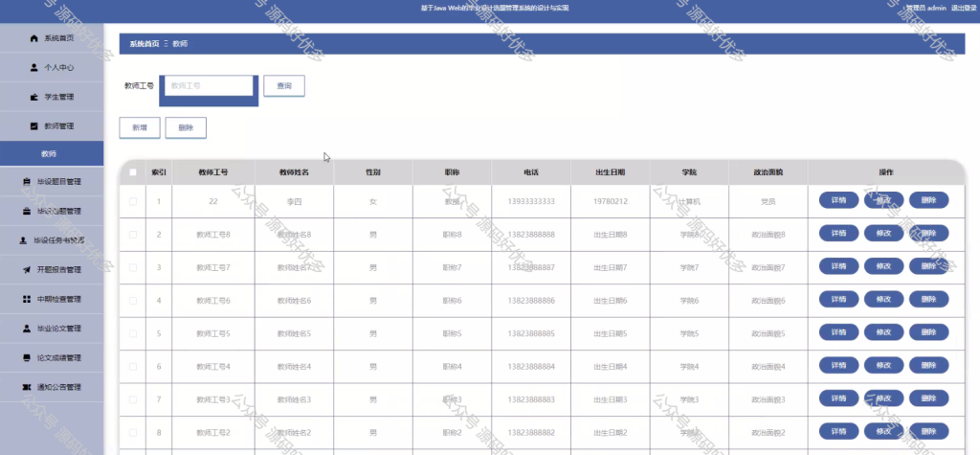The width and height of the screenshot is (980, 455).
Task: Toggle the select-all checkbox in table header
Action: coord(132,172)
